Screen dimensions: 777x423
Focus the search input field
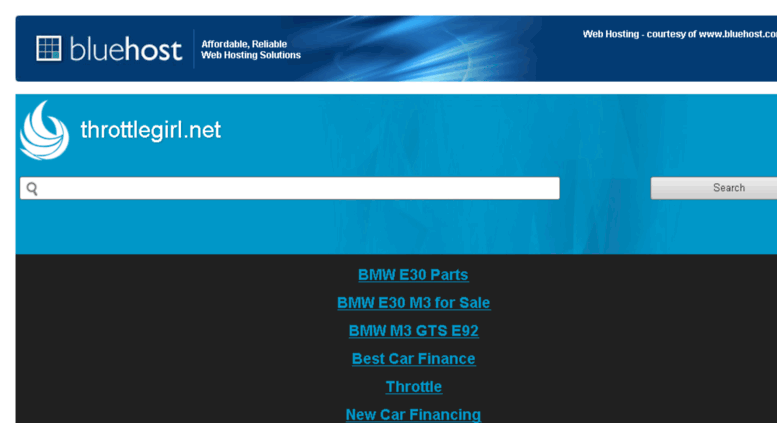(x=290, y=188)
